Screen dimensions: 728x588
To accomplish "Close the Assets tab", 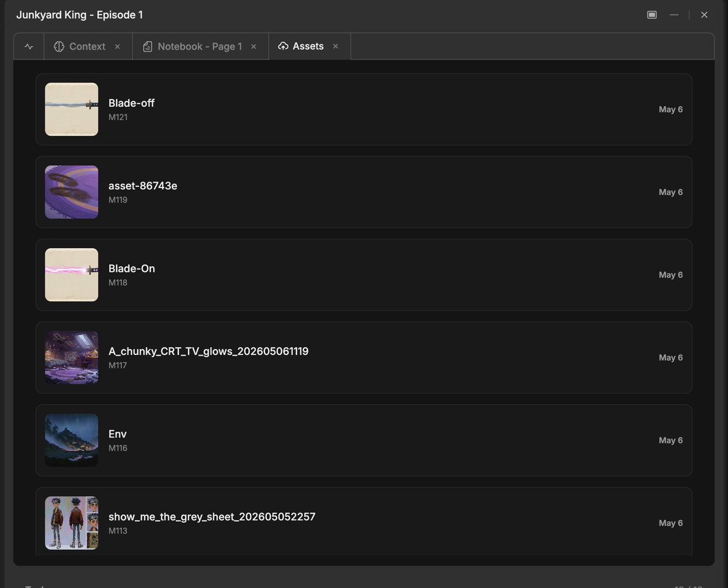I will tap(335, 46).
